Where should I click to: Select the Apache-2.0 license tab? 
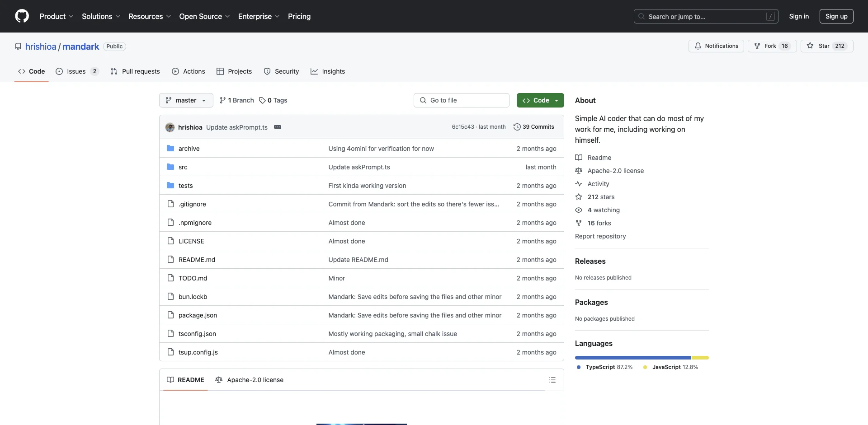250,380
